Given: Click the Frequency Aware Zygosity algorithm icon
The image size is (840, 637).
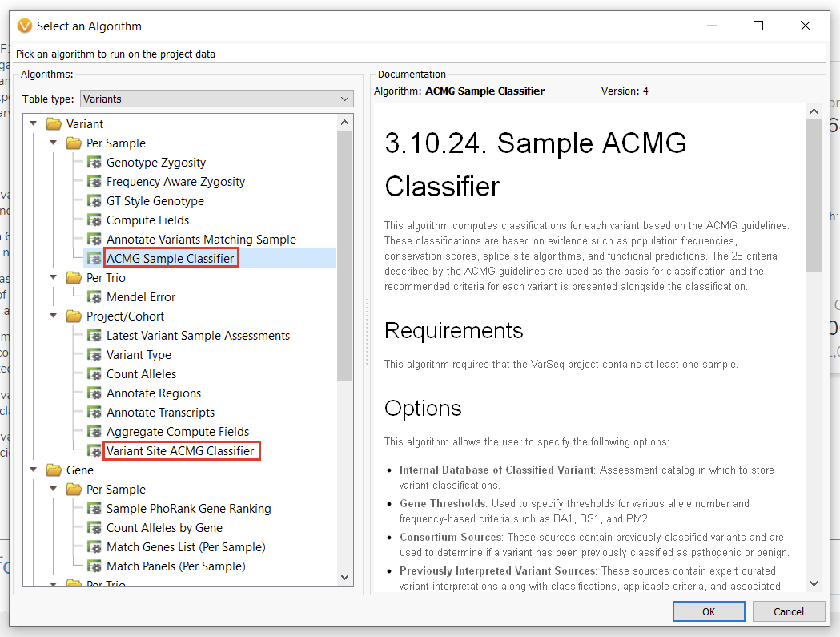Looking at the screenshot, I should coord(92,181).
